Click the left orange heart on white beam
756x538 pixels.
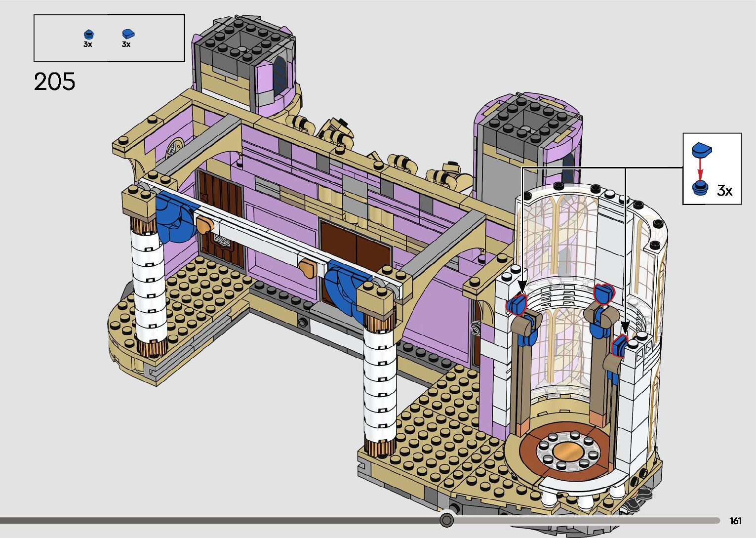(x=205, y=225)
